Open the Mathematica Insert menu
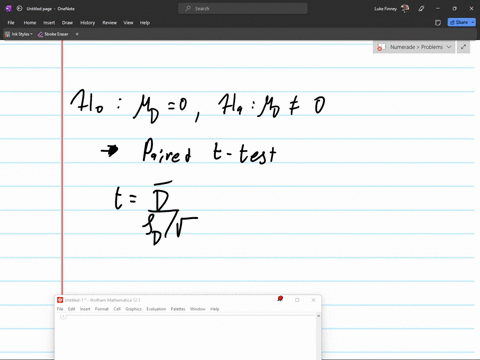The height and width of the screenshot is (360, 480). tap(85, 309)
